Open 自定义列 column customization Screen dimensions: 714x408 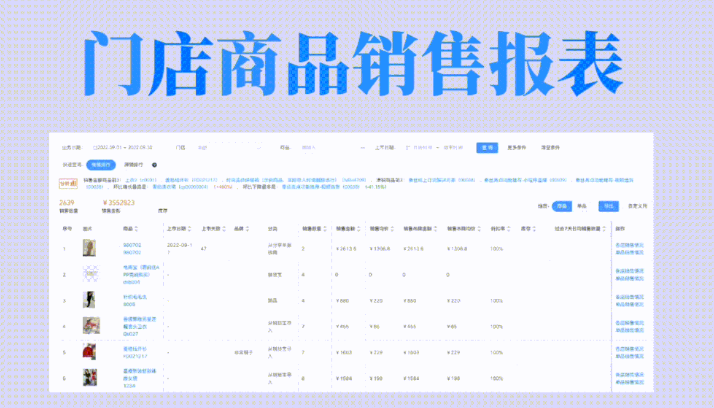[638, 206]
